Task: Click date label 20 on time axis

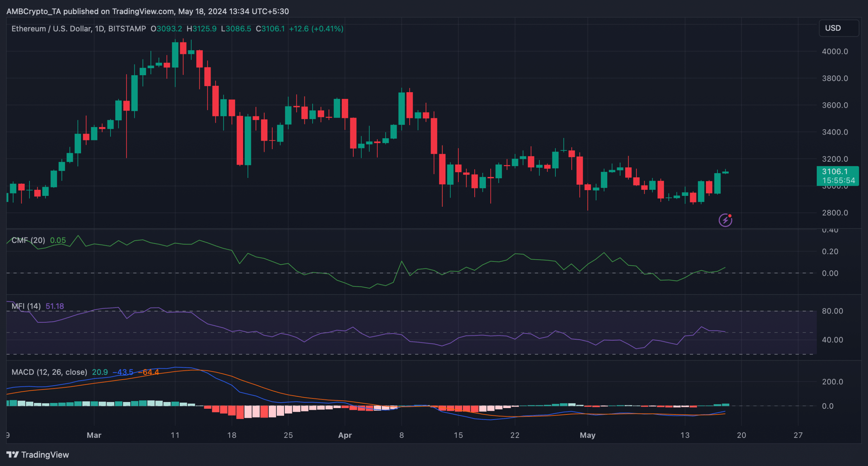Action: (x=742, y=435)
